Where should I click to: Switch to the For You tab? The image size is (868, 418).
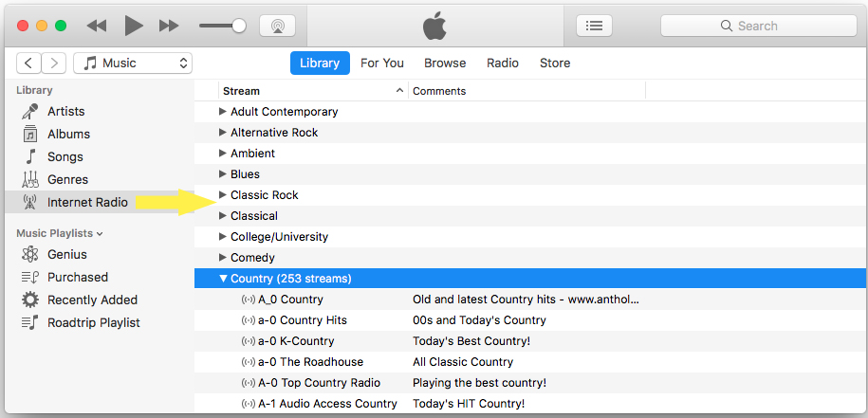[382, 63]
